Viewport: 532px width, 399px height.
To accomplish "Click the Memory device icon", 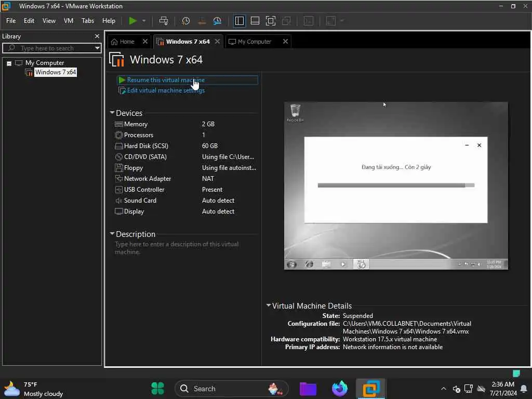I will click(x=119, y=124).
